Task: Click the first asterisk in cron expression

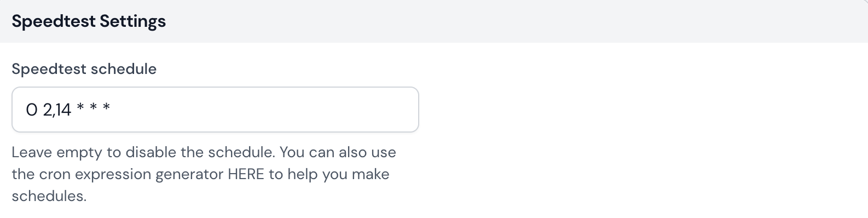Action: click(80, 108)
